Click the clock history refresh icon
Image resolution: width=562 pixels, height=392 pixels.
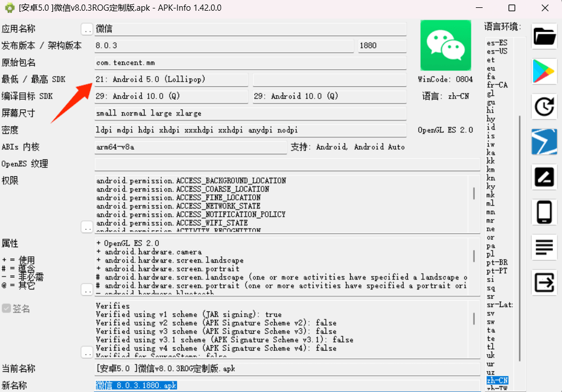click(544, 106)
